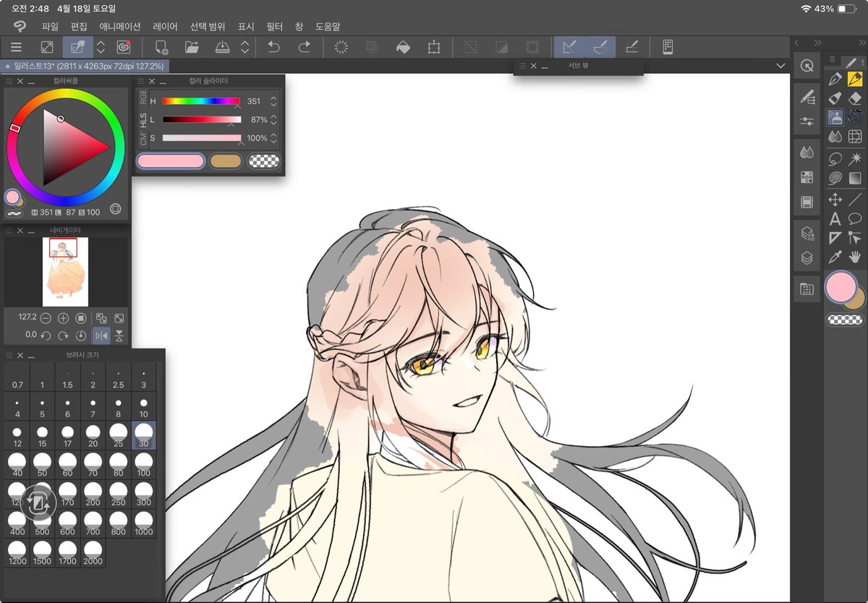Select the transparent color in tool palette

844,320
